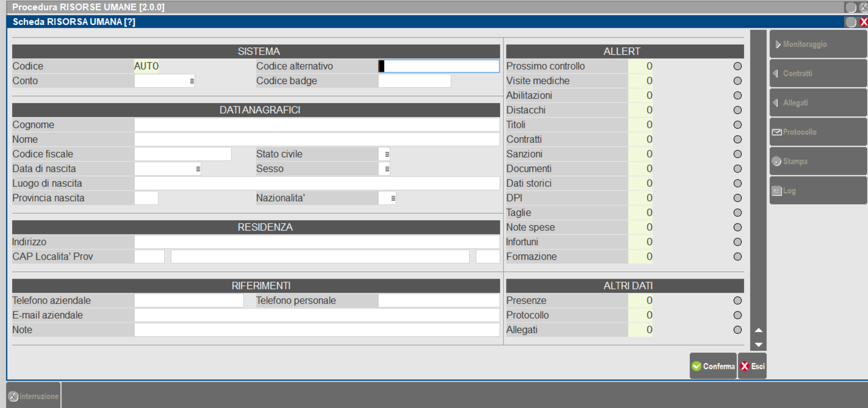Focus the E-mail aziendale text field
Screen dimensions: 868x408
click(x=317, y=315)
